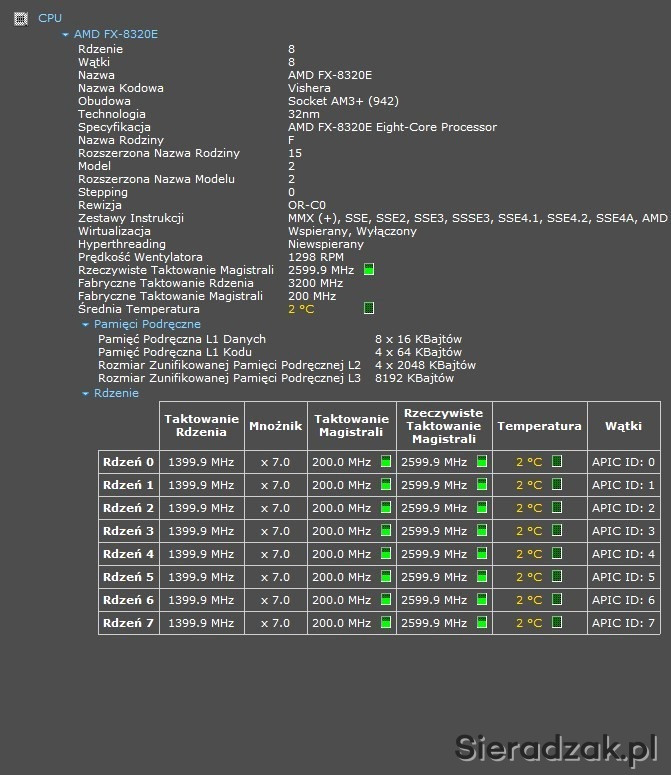
Task: Click the Nazwa Kodowa value Vishera
Action: tap(309, 88)
